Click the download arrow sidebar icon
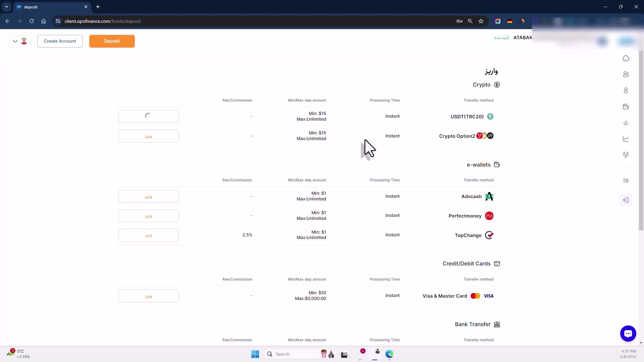 pos(626,123)
